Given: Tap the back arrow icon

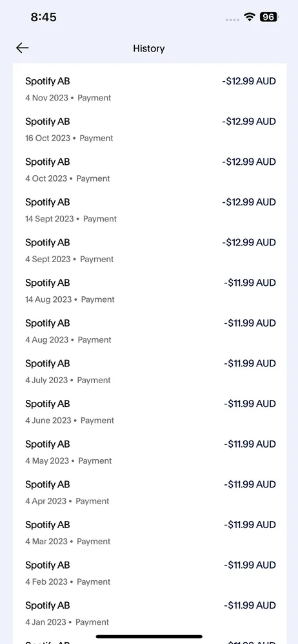Looking at the screenshot, I should click(22, 48).
